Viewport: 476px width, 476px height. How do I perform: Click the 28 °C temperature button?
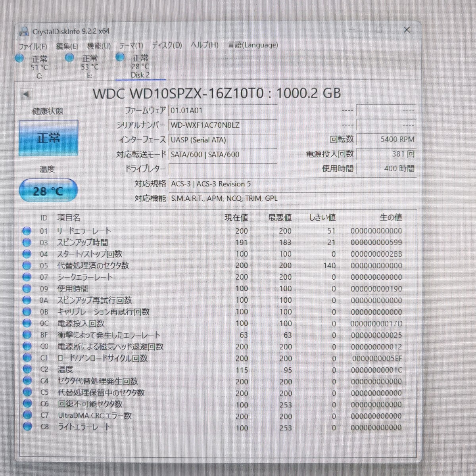(48, 191)
